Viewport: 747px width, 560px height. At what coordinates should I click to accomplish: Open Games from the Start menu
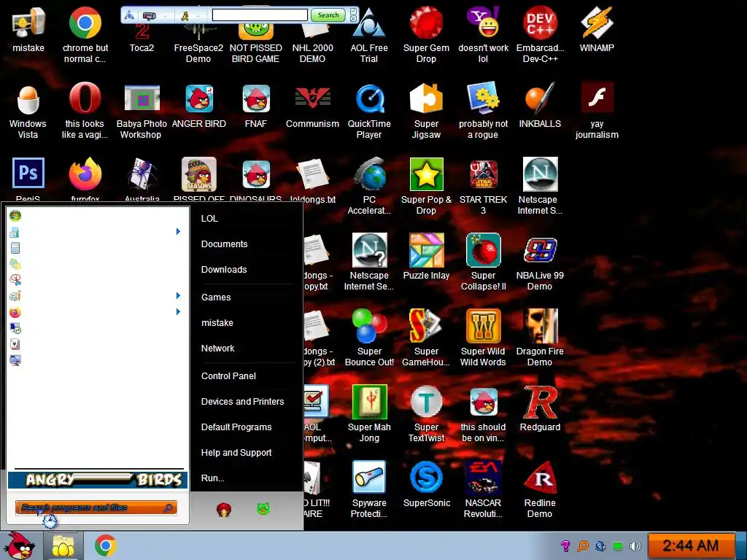pyautogui.click(x=216, y=297)
